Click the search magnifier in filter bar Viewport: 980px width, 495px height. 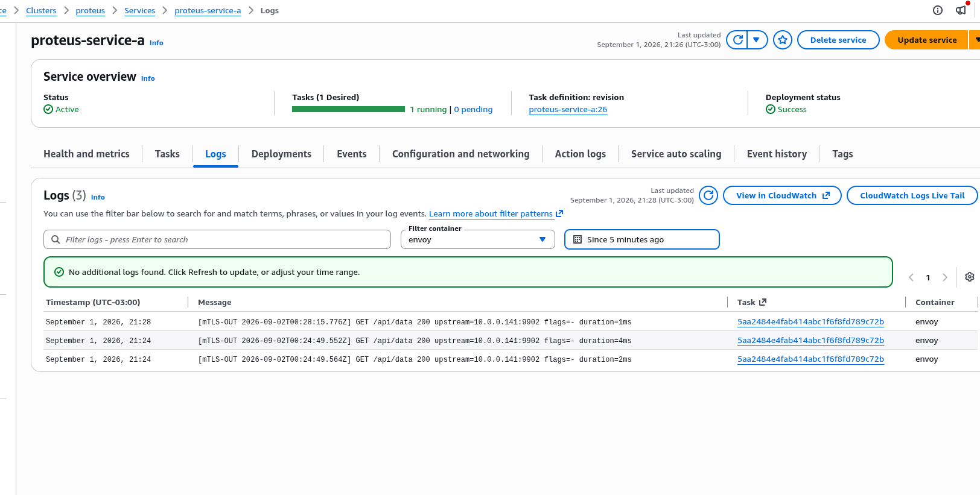[x=56, y=239]
